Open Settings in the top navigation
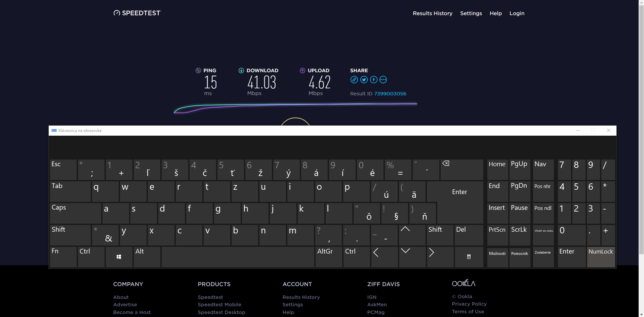644x317 pixels. pos(471,13)
